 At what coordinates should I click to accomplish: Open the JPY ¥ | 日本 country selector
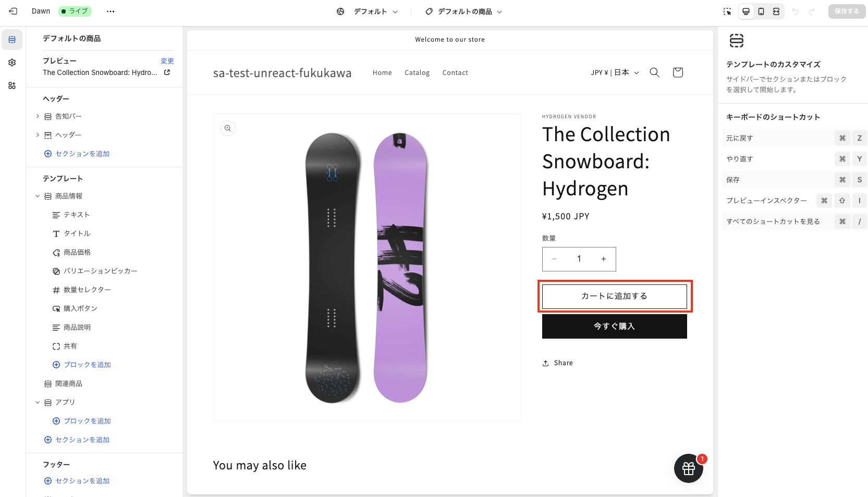(x=615, y=72)
